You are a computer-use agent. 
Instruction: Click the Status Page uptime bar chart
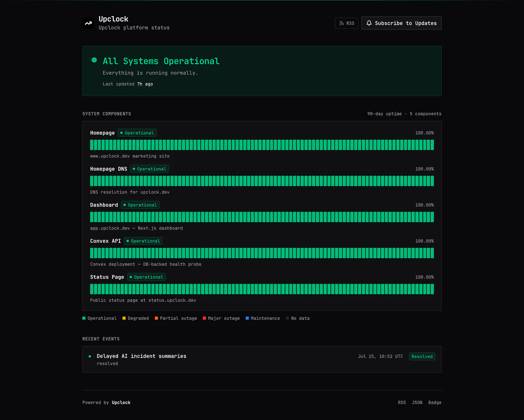pyautogui.click(x=262, y=289)
